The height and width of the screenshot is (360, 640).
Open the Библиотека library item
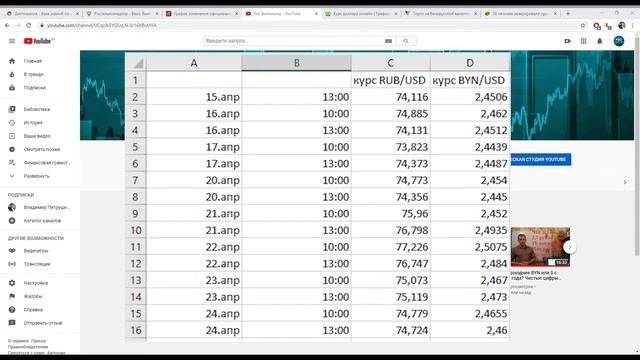tap(37, 109)
